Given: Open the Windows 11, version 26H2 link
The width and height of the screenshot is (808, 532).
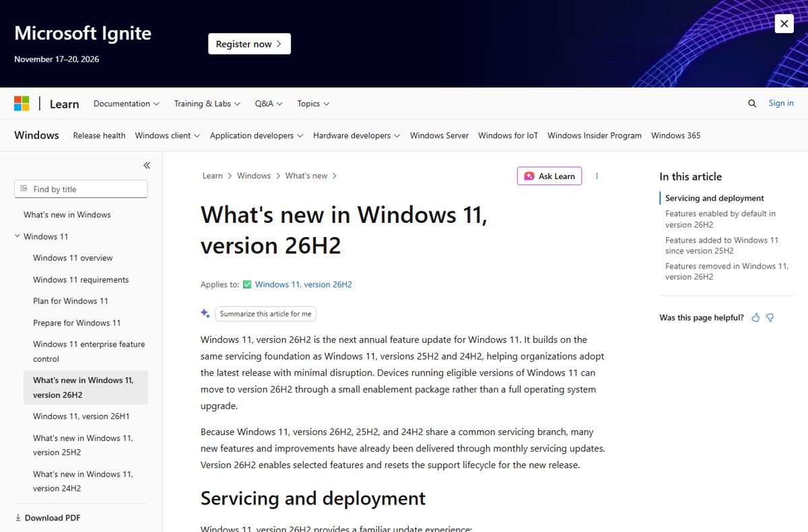Looking at the screenshot, I should click(303, 284).
